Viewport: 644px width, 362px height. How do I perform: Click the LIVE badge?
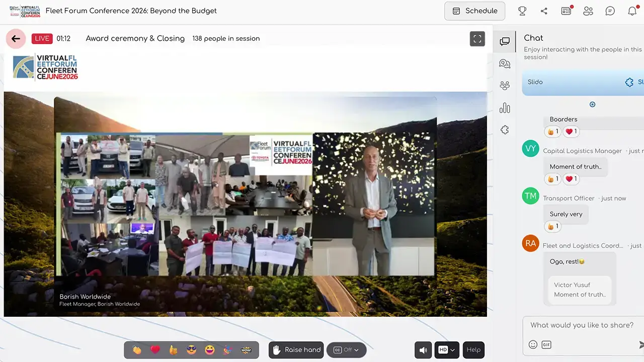tap(42, 39)
